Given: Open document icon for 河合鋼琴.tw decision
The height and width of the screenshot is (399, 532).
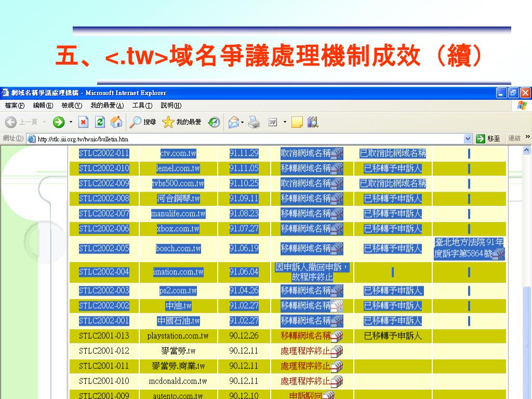Looking at the screenshot, I should 337,199.
